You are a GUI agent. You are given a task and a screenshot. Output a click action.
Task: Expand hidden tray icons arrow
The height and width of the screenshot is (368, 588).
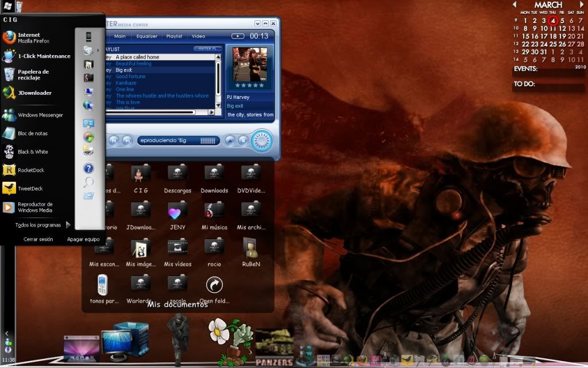[x=6, y=333]
